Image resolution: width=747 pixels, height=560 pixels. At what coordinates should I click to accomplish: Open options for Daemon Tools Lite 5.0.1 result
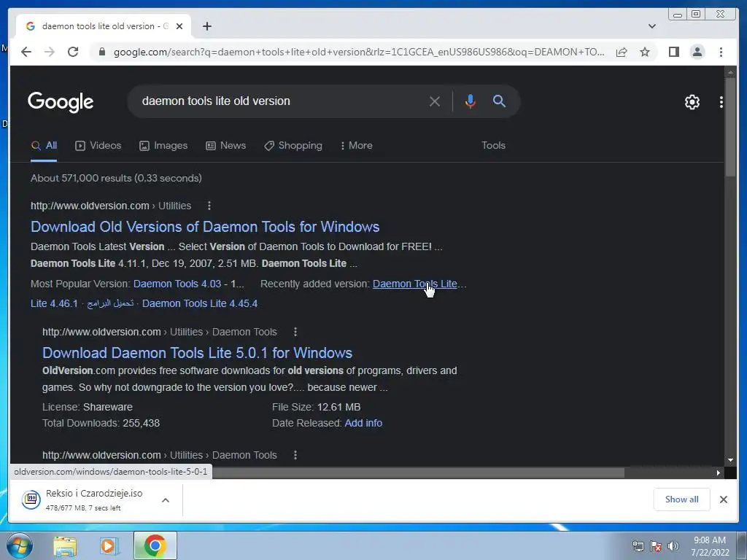click(295, 332)
